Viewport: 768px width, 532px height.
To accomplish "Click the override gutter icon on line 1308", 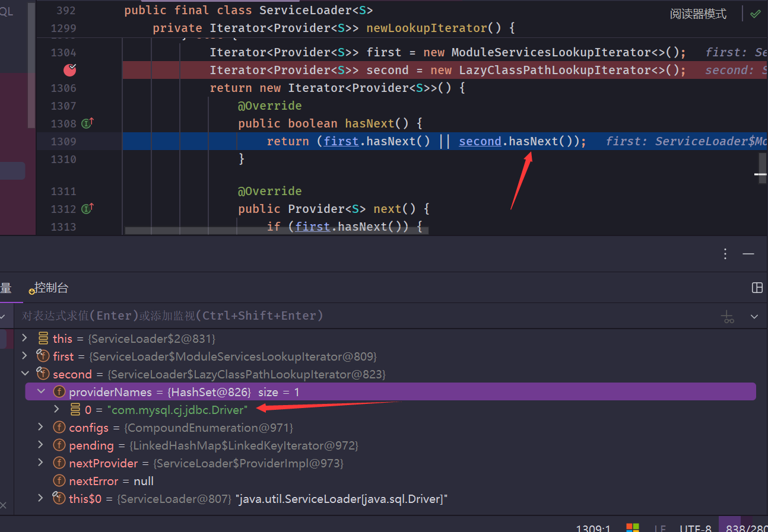I will [88, 123].
